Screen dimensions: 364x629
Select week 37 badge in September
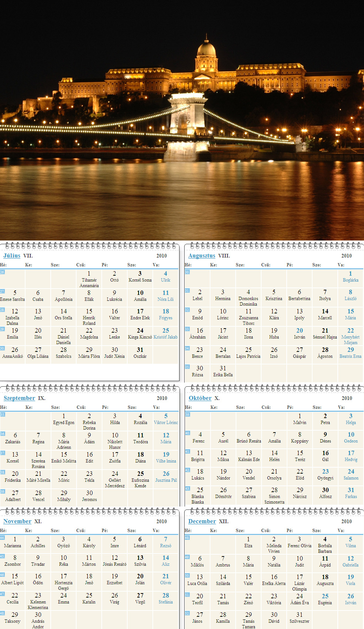3,453
